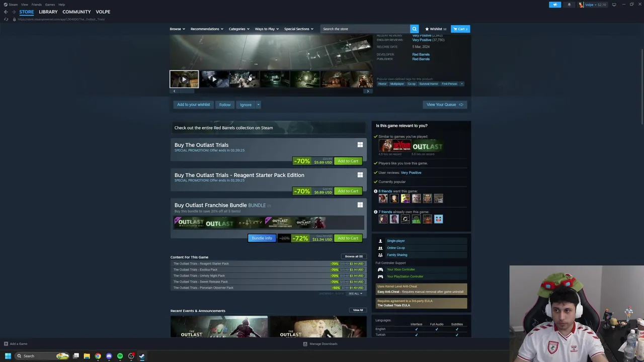Add Reagent Starter Pack Edition to cart
The image size is (644, 362).
tap(348, 191)
